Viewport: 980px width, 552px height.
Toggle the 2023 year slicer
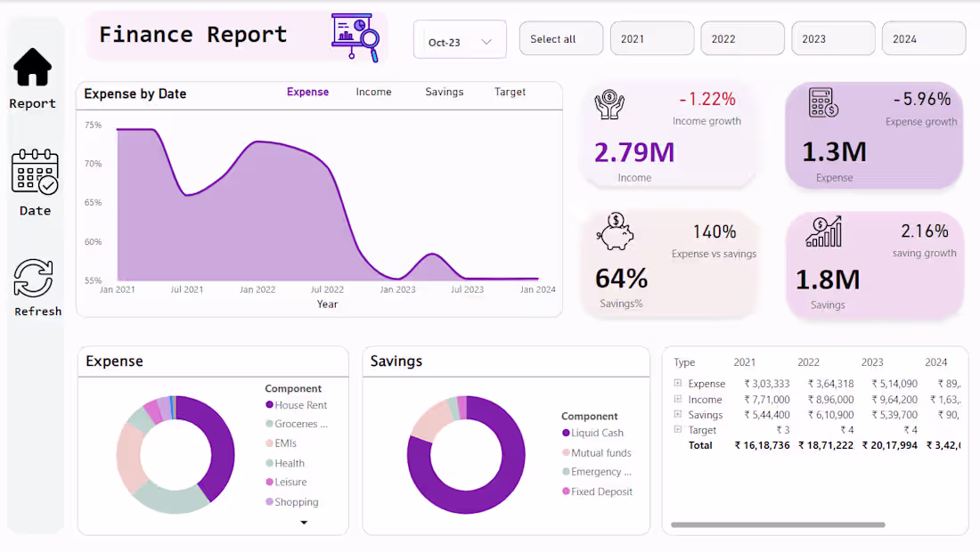point(833,38)
